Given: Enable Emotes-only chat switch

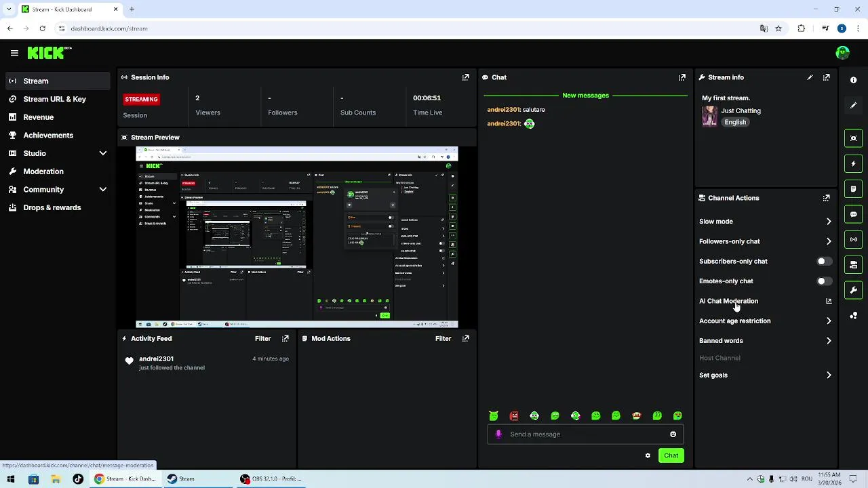Looking at the screenshot, I should click(825, 281).
